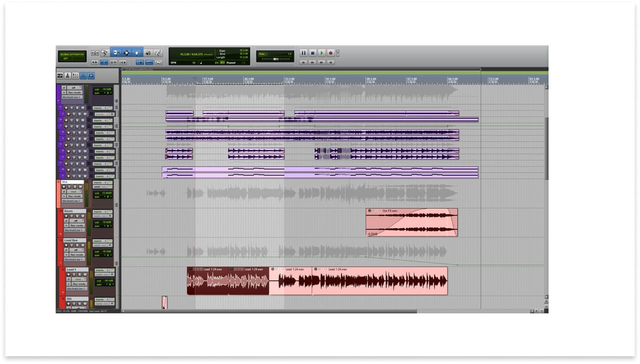Select the Zoomer tool
This screenshot has width=640, height=364.
pos(104,52)
